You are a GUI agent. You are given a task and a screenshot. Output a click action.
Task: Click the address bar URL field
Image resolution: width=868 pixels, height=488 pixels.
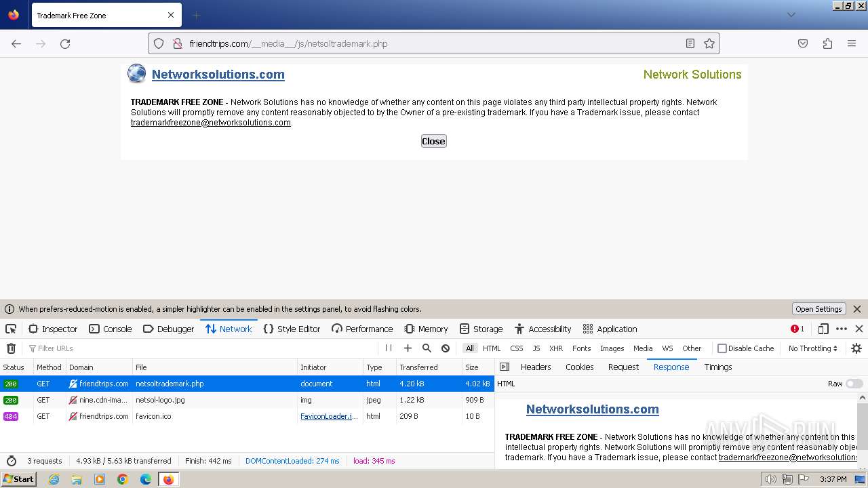(434, 43)
